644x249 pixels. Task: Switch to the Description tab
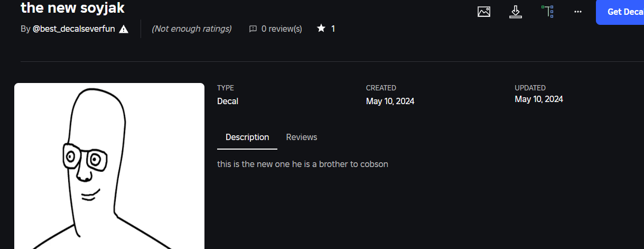247,137
